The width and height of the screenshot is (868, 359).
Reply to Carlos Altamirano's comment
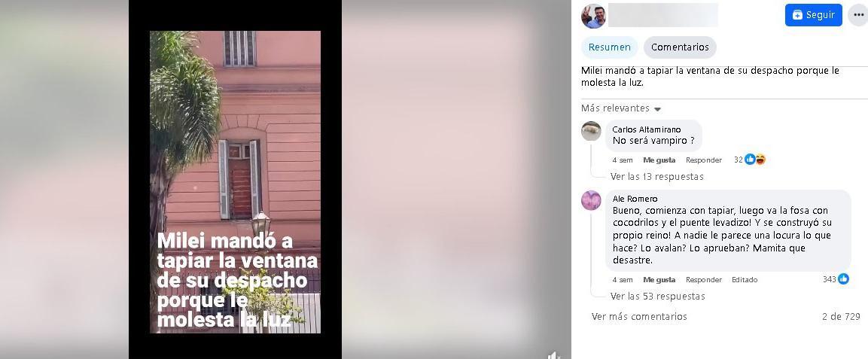coord(704,160)
